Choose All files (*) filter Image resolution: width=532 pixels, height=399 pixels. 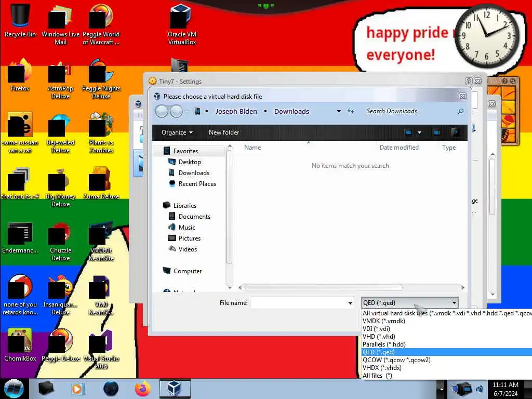tap(447, 376)
